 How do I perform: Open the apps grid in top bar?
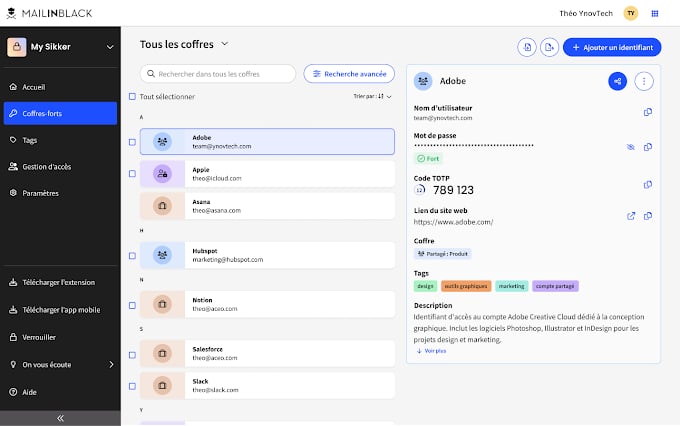click(655, 13)
